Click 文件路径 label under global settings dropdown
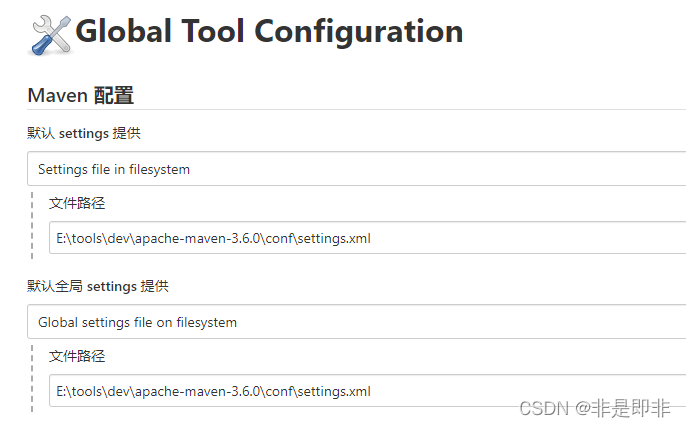 coord(77,356)
